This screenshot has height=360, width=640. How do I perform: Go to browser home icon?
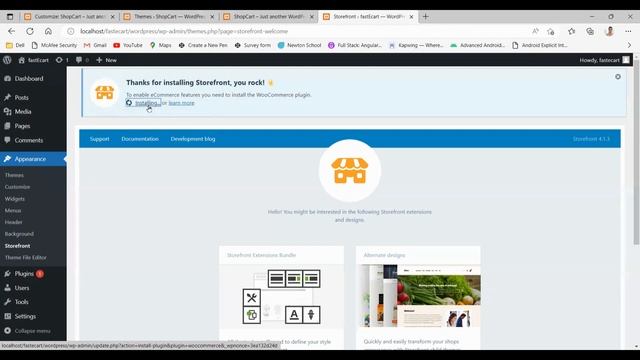pyautogui.click(x=48, y=31)
